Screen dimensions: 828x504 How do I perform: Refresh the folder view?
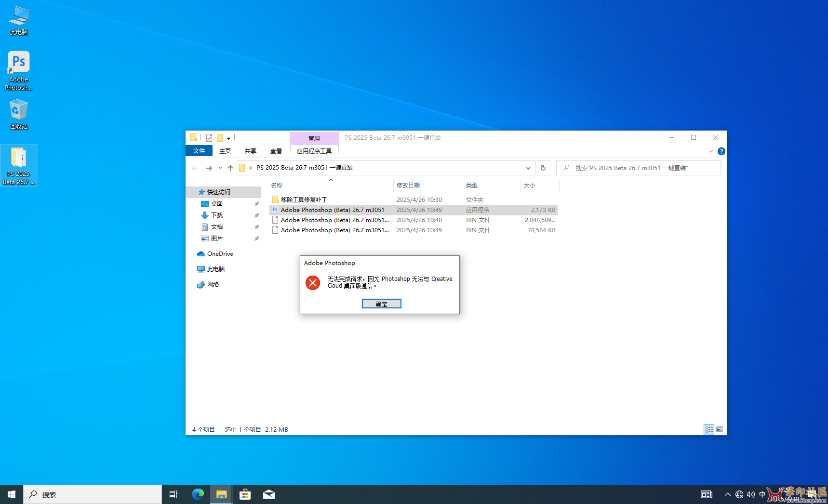(543, 168)
